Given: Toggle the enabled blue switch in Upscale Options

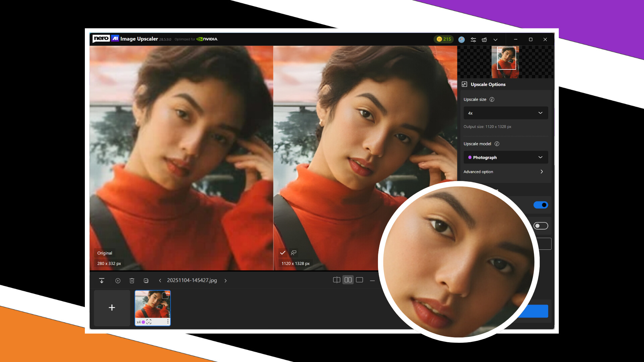Looking at the screenshot, I should (541, 205).
